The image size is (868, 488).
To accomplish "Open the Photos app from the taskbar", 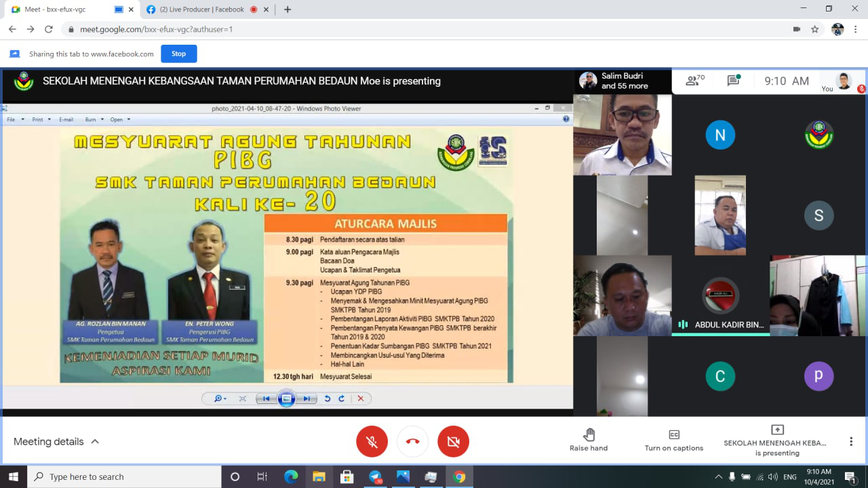I will click(403, 476).
